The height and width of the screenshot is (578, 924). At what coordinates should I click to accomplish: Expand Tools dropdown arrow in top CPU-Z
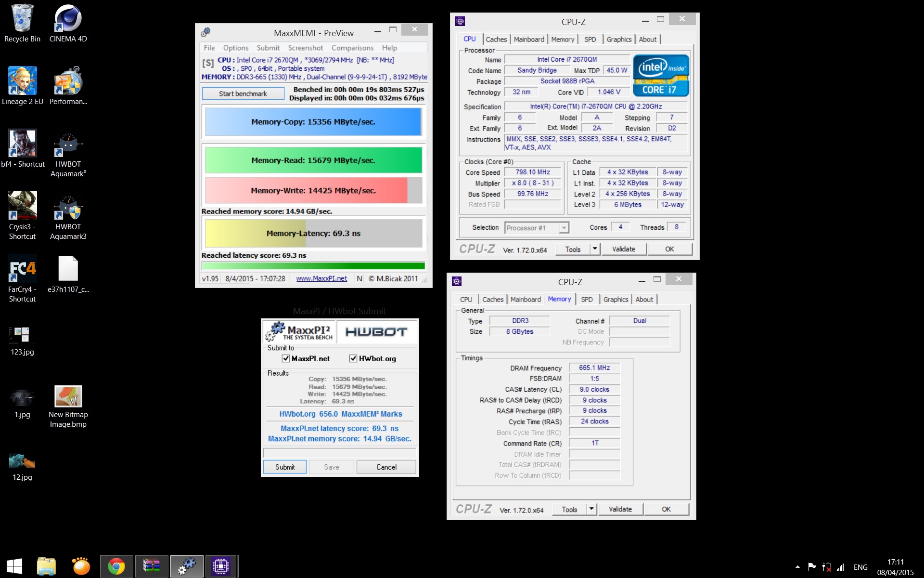pyautogui.click(x=595, y=249)
